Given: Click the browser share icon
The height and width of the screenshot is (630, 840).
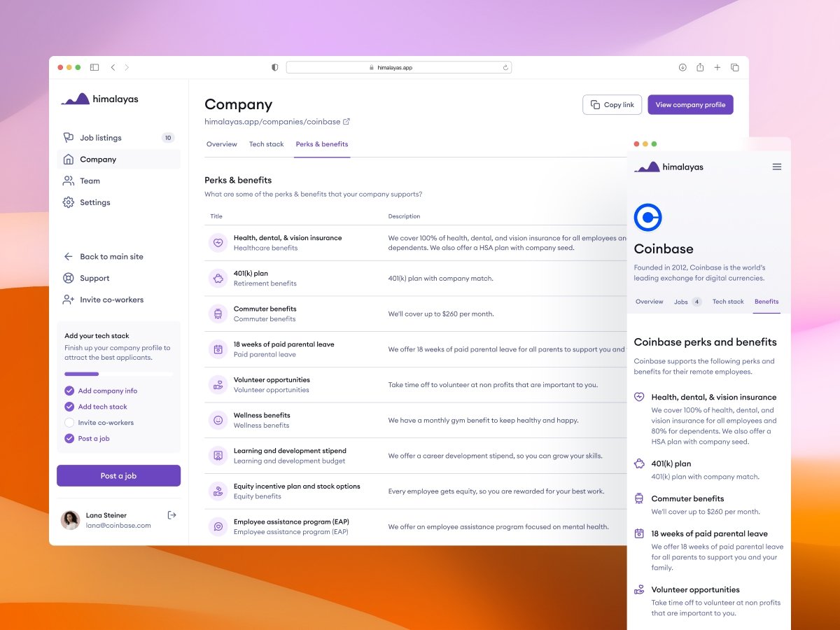Looking at the screenshot, I should [700, 67].
